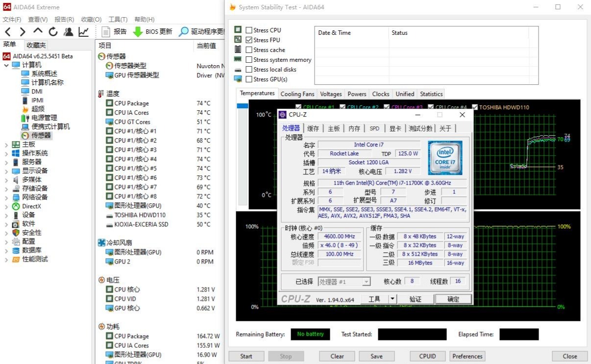
Task: Enable the Stress CPU checkbox
Action: [249, 30]
